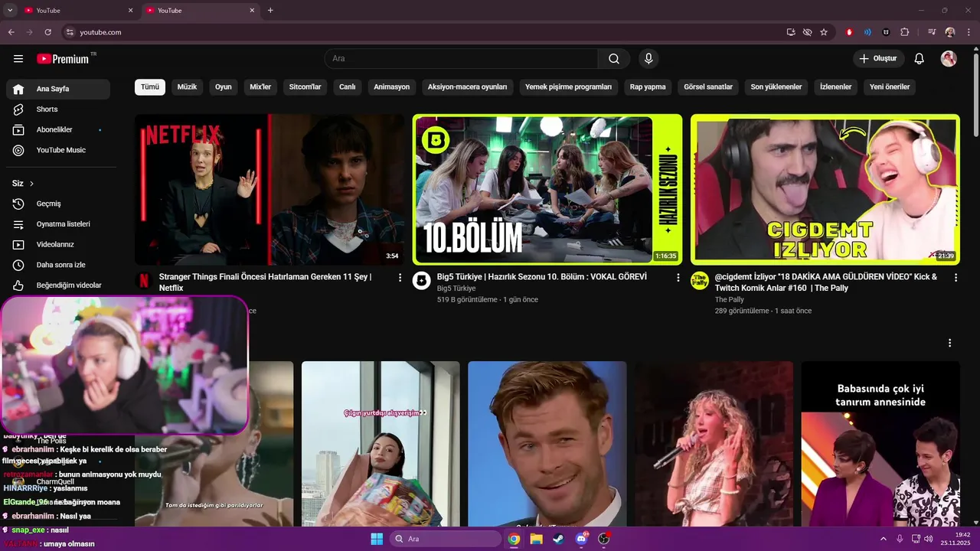Click the install app icon in address bar

(x=791, y=32)
